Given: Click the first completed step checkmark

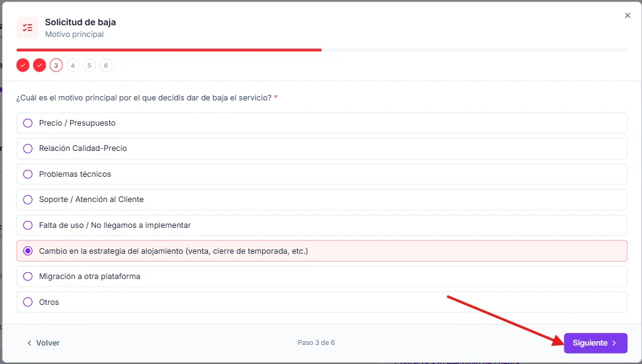Looking at the screenshot, I should point(23,65).
